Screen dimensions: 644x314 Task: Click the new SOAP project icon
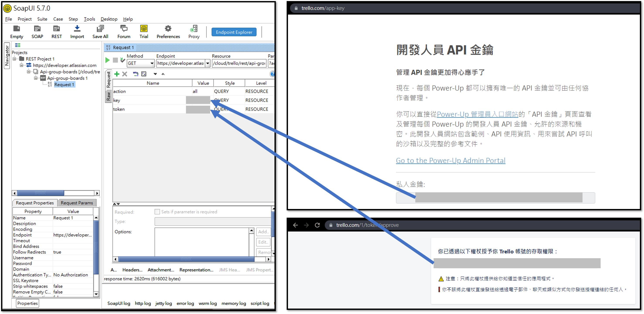point(37,29)
